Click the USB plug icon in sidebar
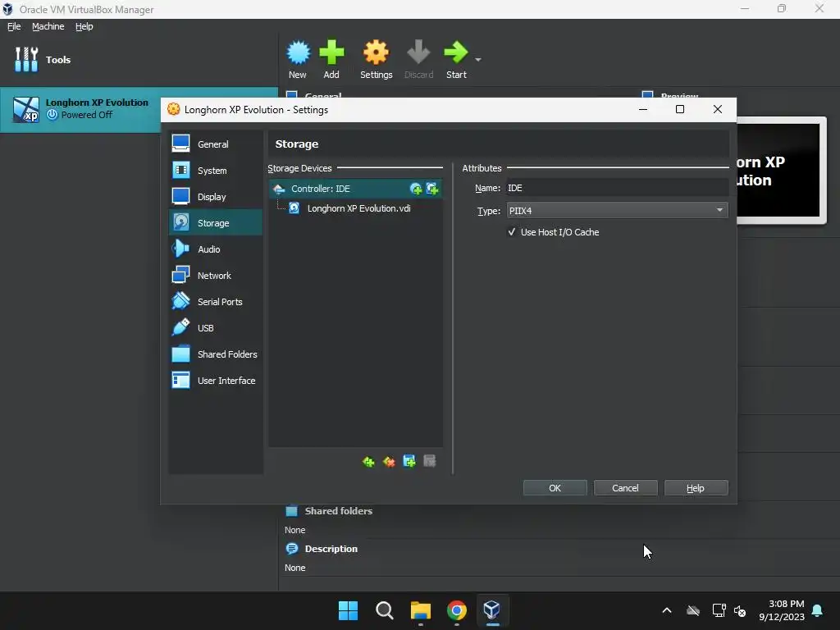This screenshot has height=630, width=840. tap(181, 326)
